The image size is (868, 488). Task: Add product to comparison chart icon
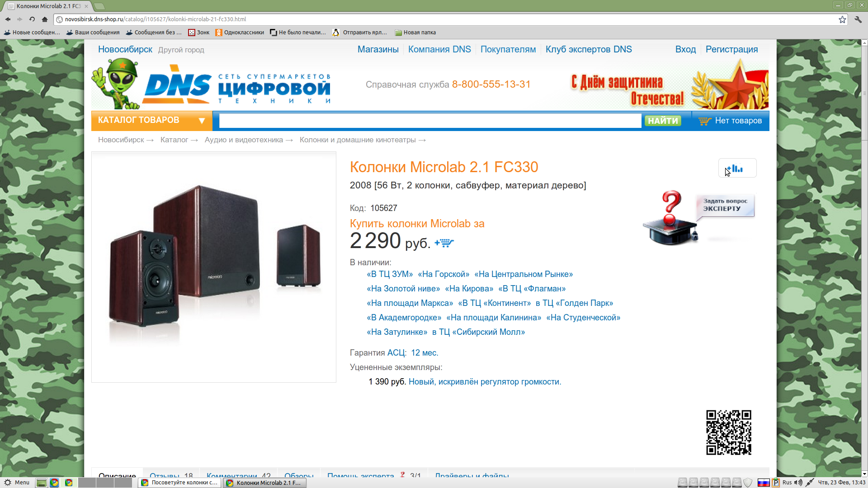coord(737,168)
